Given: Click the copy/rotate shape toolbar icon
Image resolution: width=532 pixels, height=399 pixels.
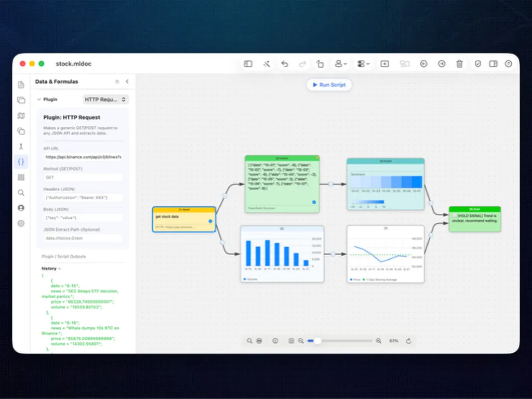Looking at the screenshot, I should coord(320,64).
